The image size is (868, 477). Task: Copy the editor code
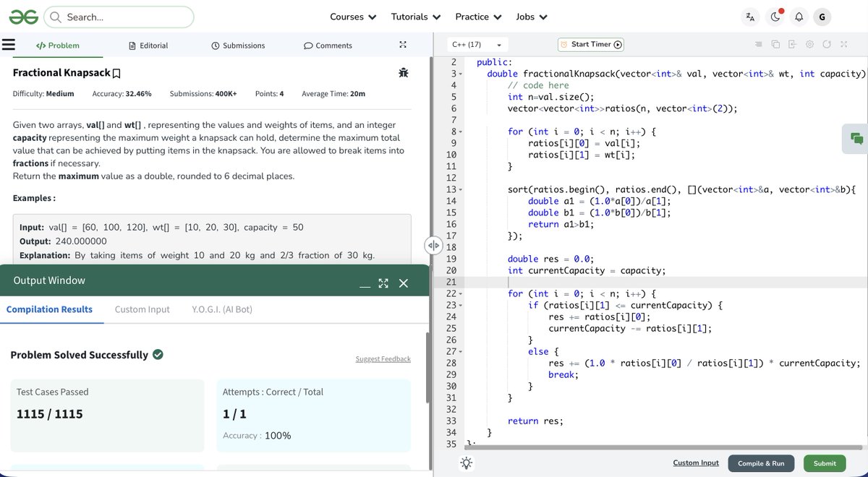[x=775, y=45]
